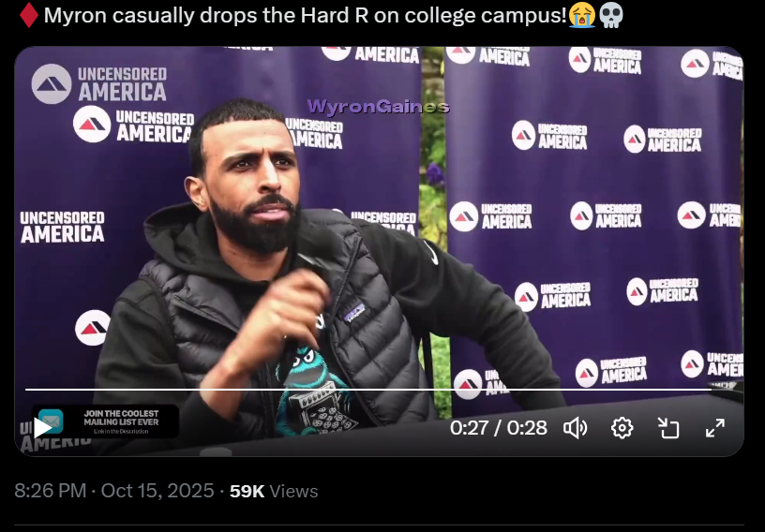This screenshot has height=532, width=765.
Task: Click the red diamond emoji in tweet
Action: click(29, 15)
